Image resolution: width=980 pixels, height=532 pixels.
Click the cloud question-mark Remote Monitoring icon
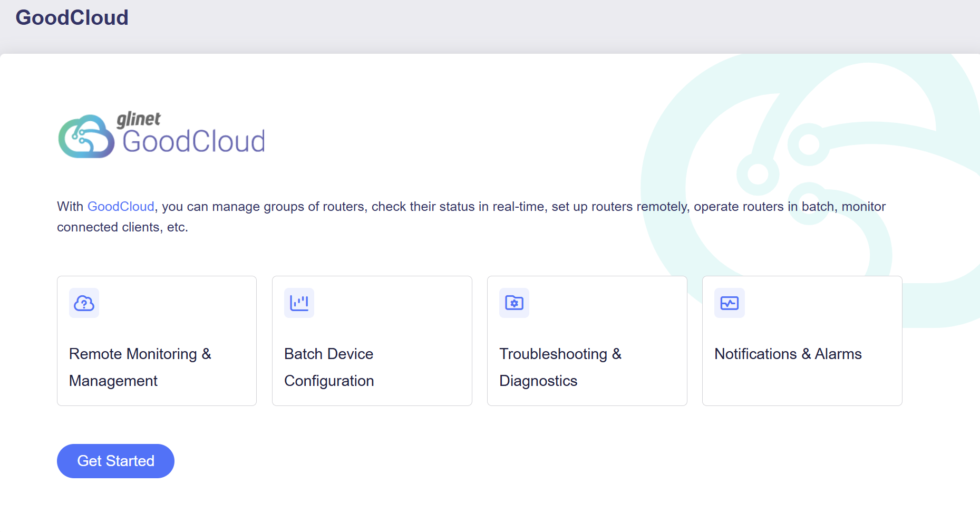click(x=84, y=303)
